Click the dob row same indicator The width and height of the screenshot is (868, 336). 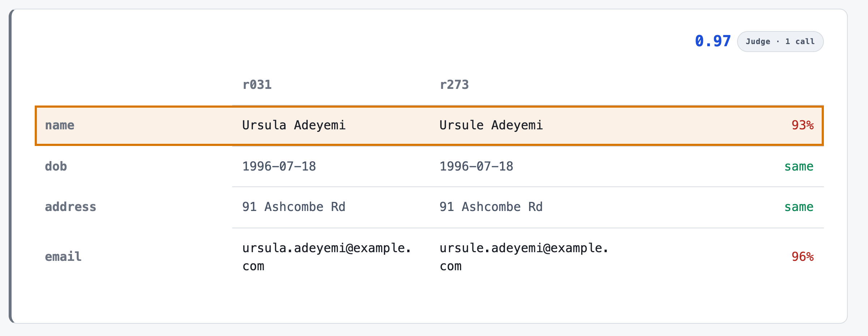click(799, 167)
